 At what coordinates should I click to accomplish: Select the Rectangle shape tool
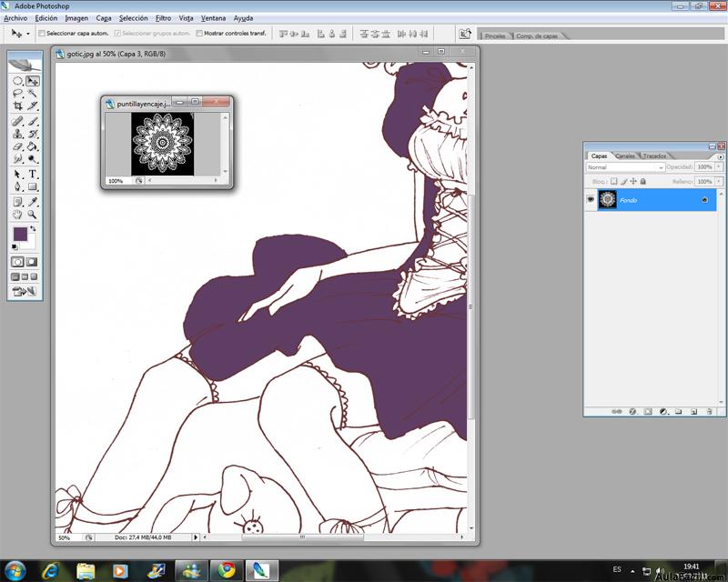point(33,187)
